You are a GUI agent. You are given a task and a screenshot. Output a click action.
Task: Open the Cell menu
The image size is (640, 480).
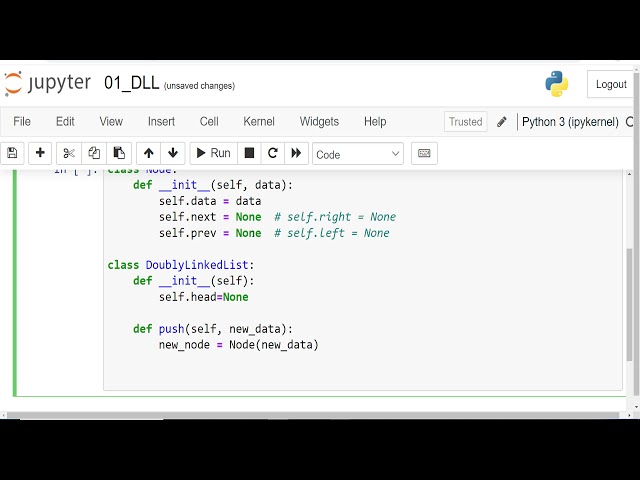(x=209, y=122)
